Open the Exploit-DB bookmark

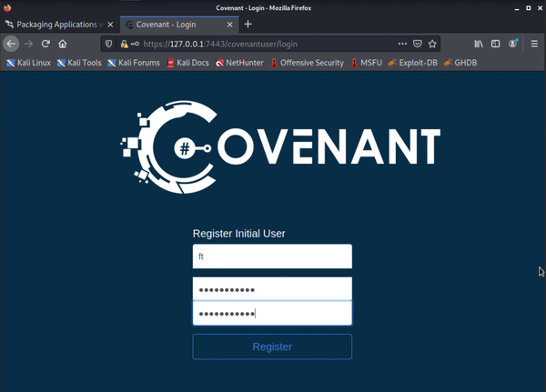click(413, 63)
